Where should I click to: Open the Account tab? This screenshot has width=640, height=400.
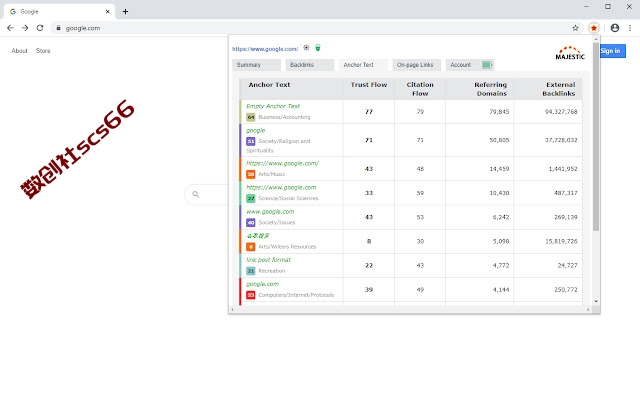(470, 65)
